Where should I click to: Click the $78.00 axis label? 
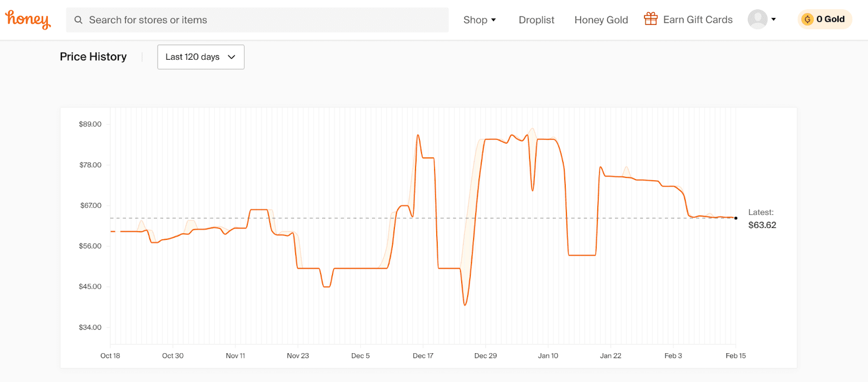coord(90,165)
